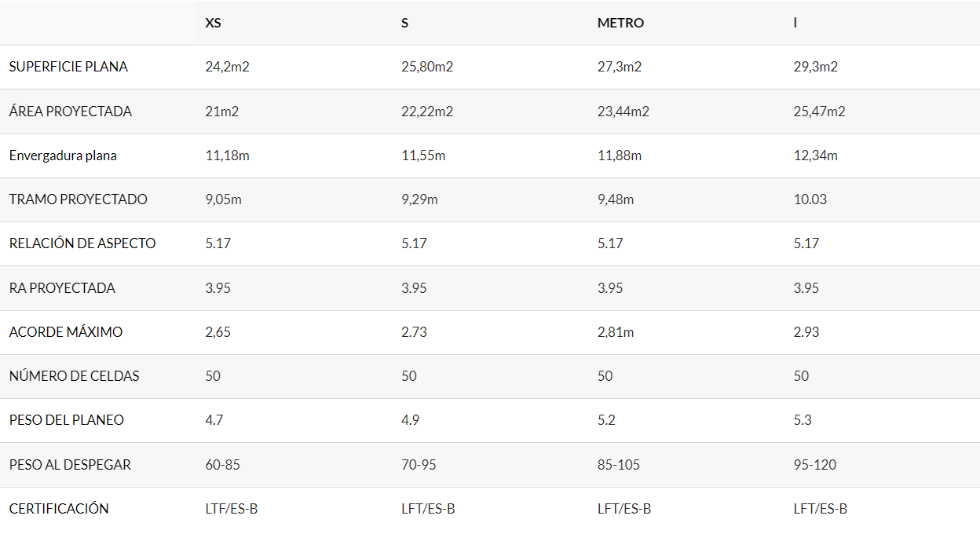Viewport: 980px width, 534px height.
Task: Click the RA PROYECTADA row label
Action: pos(62,288)
